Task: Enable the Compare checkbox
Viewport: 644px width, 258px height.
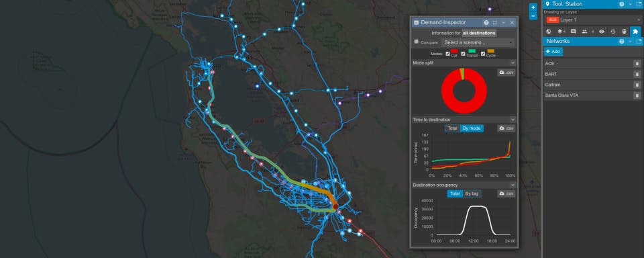Action: point(417,42)
